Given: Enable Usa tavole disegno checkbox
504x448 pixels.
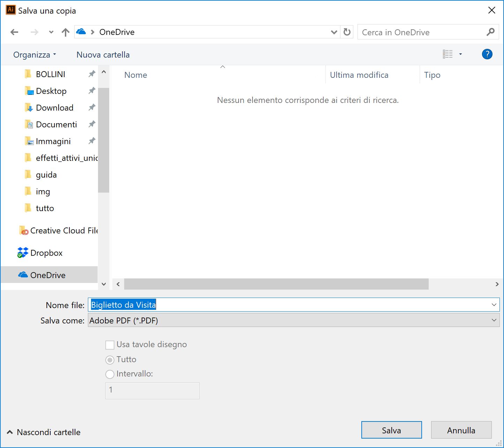Looking at the screenshot, I should tap(110, 345).
